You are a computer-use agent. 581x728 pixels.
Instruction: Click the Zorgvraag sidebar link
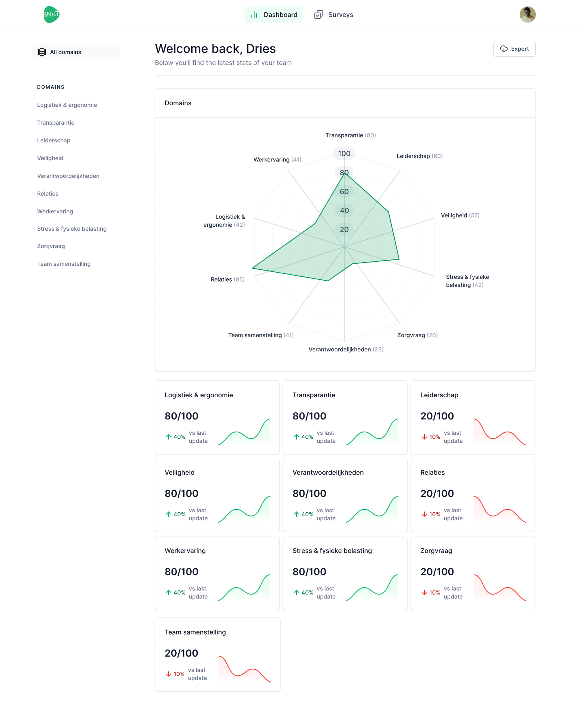click(x=51, y=246)
